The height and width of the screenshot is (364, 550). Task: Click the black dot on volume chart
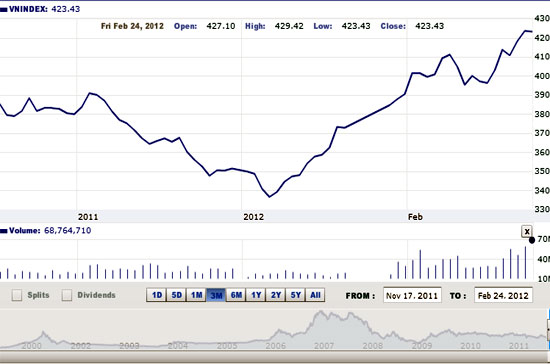click(x=532, y=240)
